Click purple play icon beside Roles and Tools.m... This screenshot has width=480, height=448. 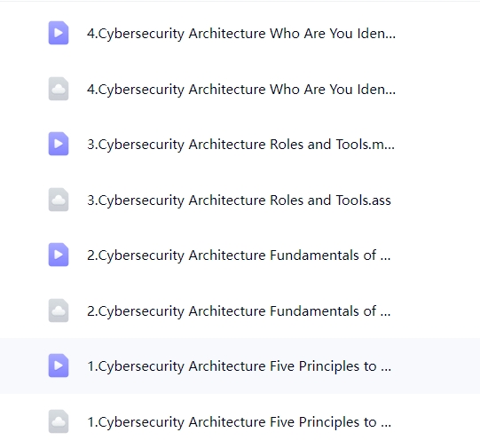[x=59, y=144]
